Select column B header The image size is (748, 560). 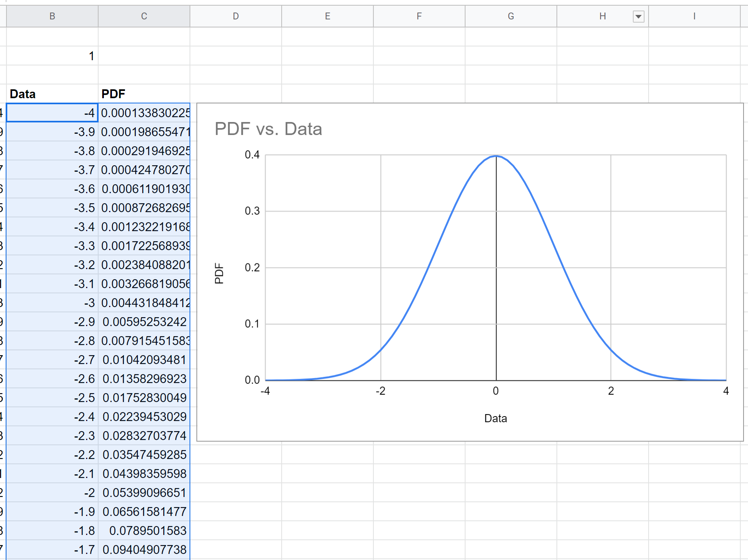click(52, 16)
